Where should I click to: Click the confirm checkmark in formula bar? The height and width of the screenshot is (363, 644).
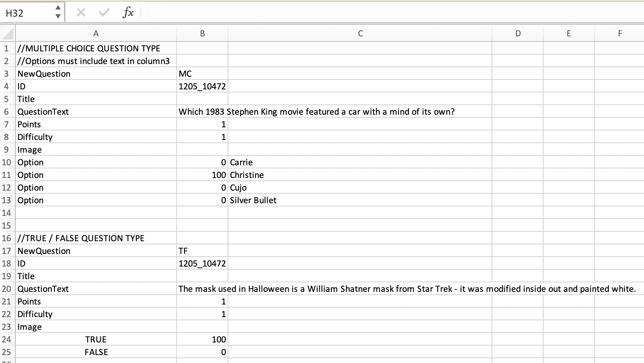click(x=104, y=13)
